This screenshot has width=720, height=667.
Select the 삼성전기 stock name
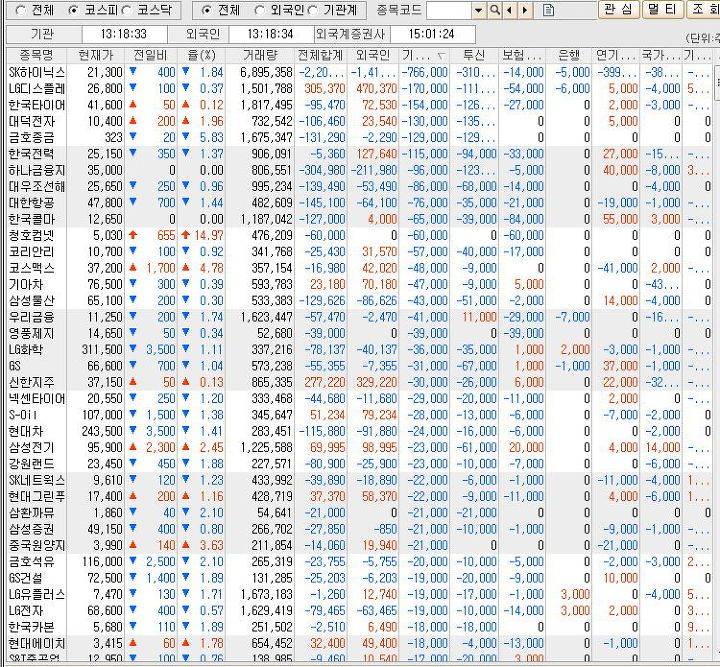click(32, 448)
